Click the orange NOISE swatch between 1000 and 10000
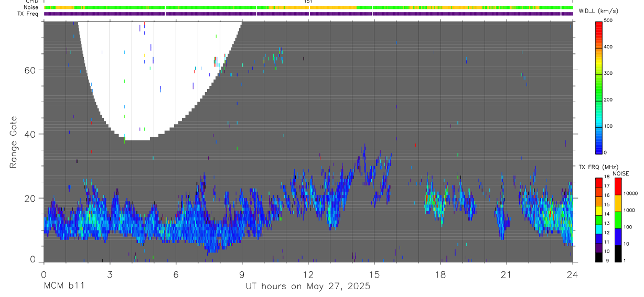 coord(618,203)
